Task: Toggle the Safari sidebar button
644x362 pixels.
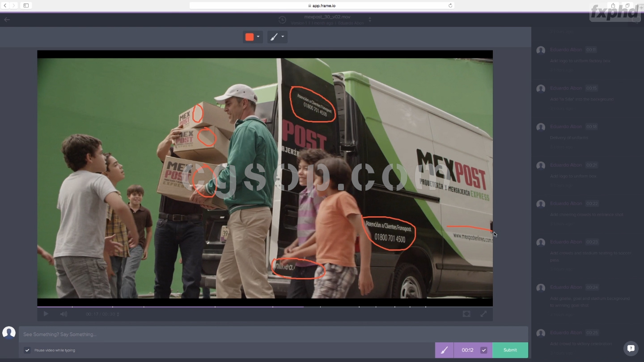Action: click(x=26, y=5)
